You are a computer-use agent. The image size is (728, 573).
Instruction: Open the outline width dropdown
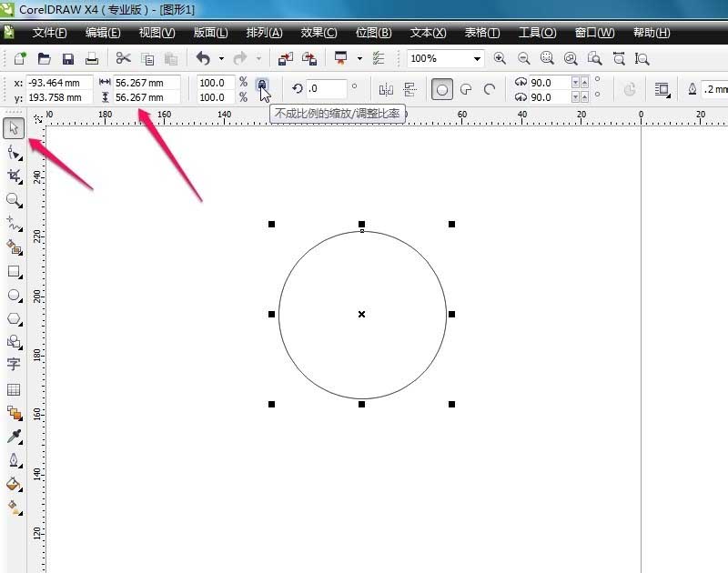(714, 89)
